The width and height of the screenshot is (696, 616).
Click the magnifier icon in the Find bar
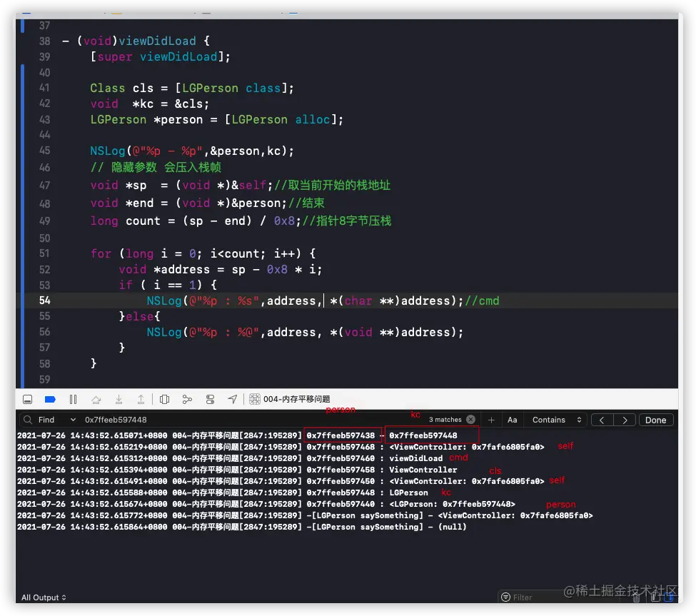pos(28,420)
